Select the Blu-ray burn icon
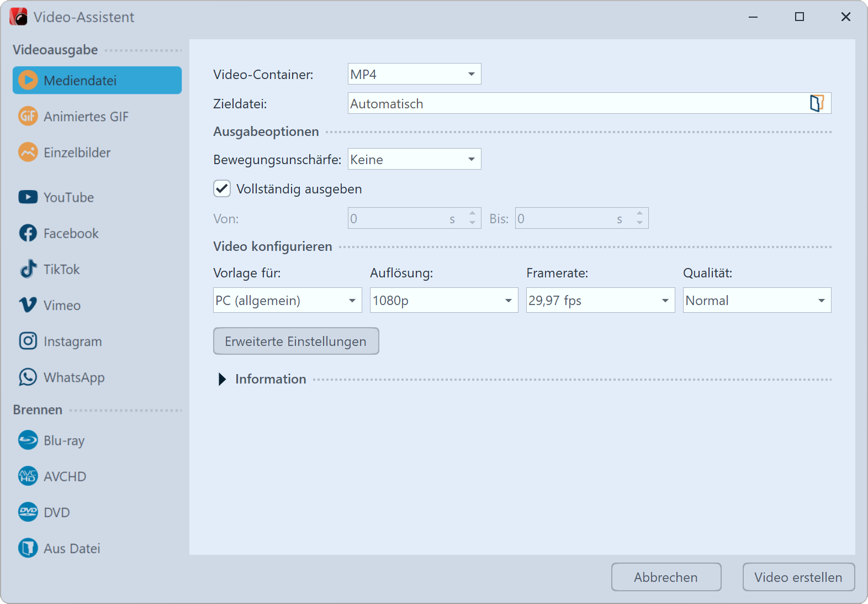 point(28,440)
